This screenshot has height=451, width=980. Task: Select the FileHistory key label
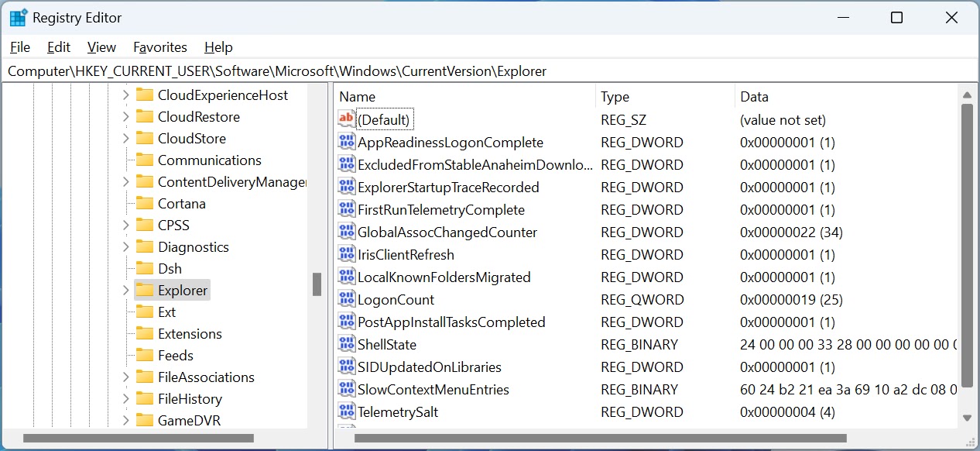[190, 398]
